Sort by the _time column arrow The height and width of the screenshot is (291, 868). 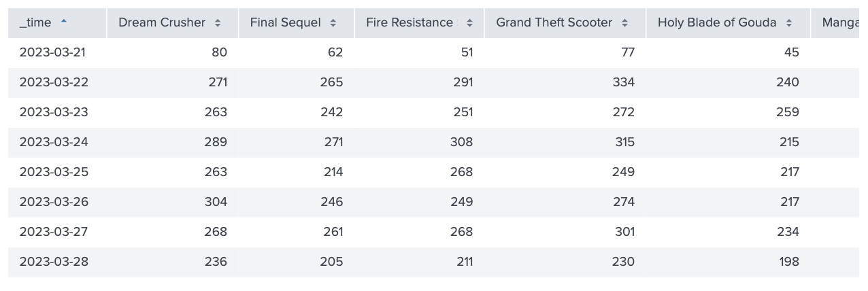[64, 22]
